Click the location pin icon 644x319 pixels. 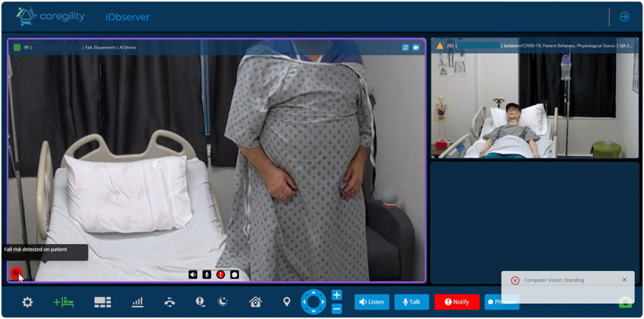coord(287,302)
